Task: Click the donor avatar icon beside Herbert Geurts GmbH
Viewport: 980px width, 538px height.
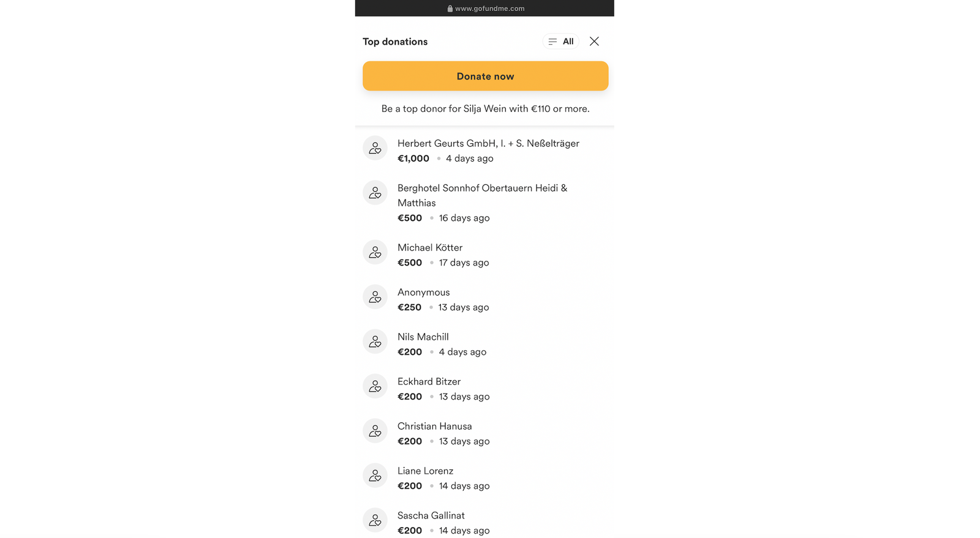Action: pyautogui.click(x=375, y=148)
